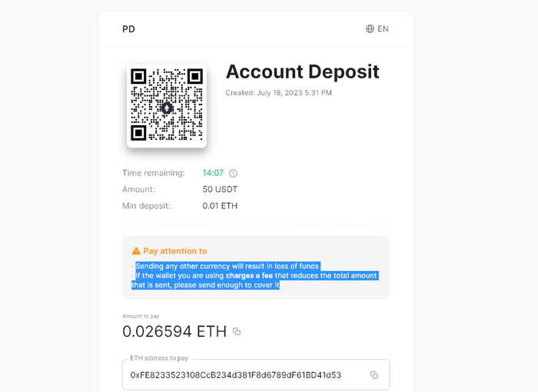Click the highlighted loss of funds warning
This screenshot has width=538, height=392.
click(x=227, y=266)
